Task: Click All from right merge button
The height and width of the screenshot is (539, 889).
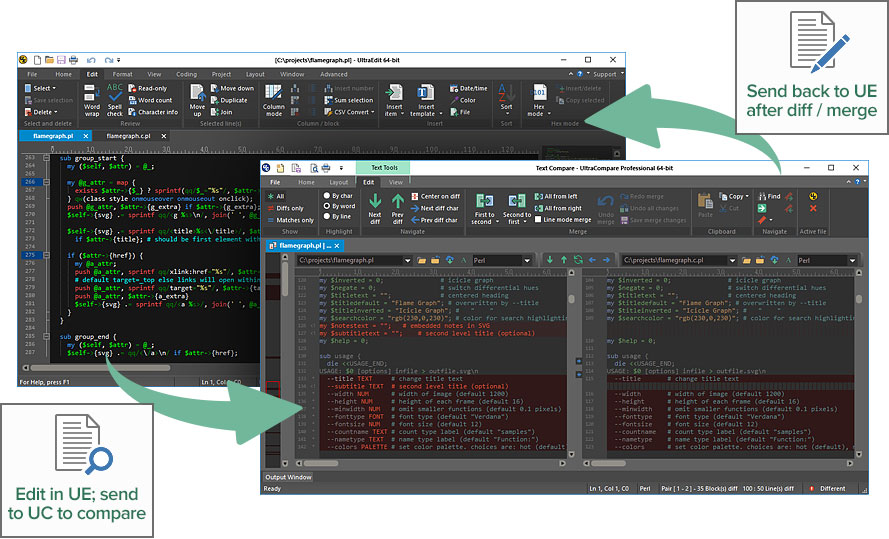Action: point(558,208)
